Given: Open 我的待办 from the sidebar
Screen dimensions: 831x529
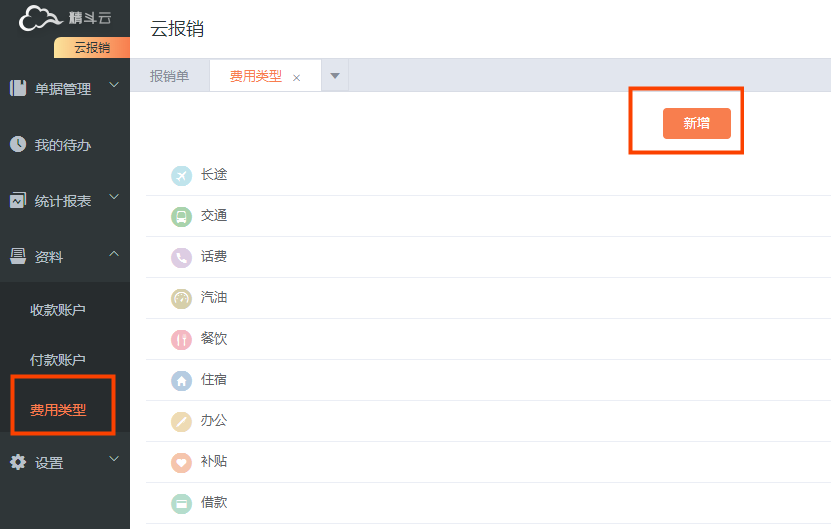Looking at the screenshot, I should pos(62,145).
